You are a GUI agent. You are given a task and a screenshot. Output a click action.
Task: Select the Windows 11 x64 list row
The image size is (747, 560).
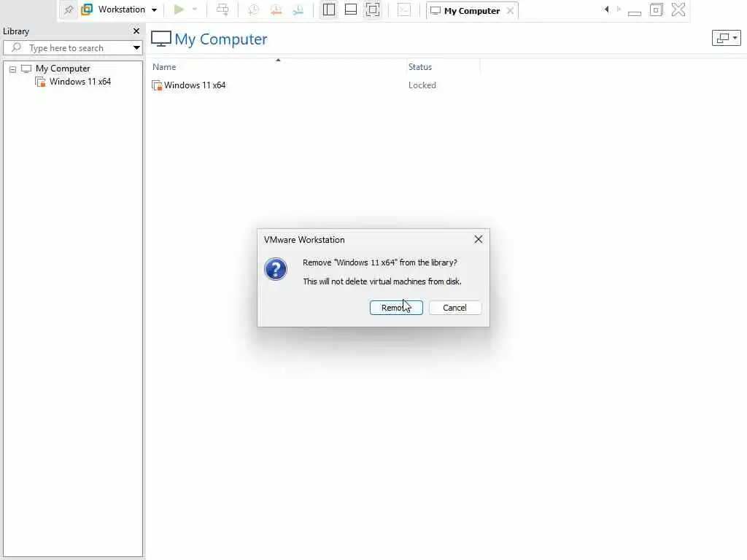314,85
